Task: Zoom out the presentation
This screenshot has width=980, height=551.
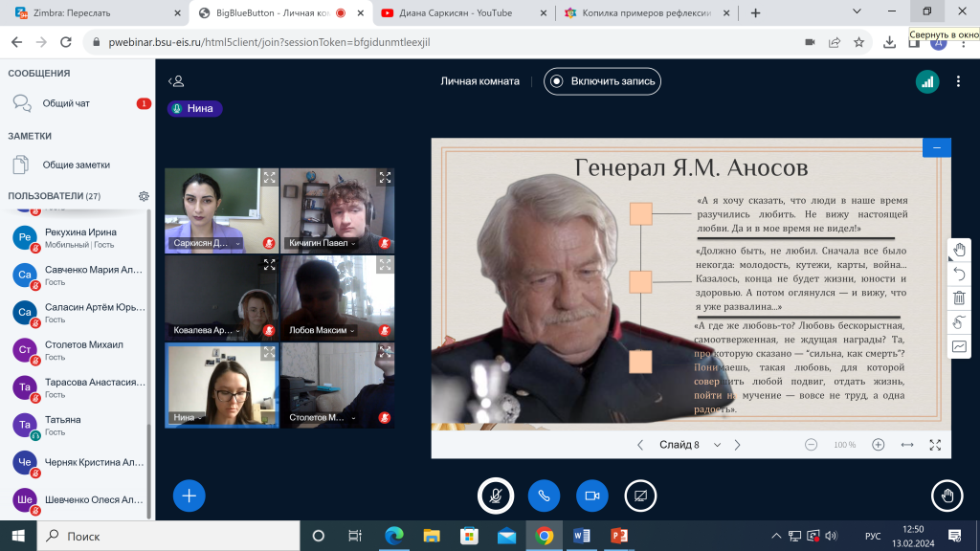Action: point(811,445)
